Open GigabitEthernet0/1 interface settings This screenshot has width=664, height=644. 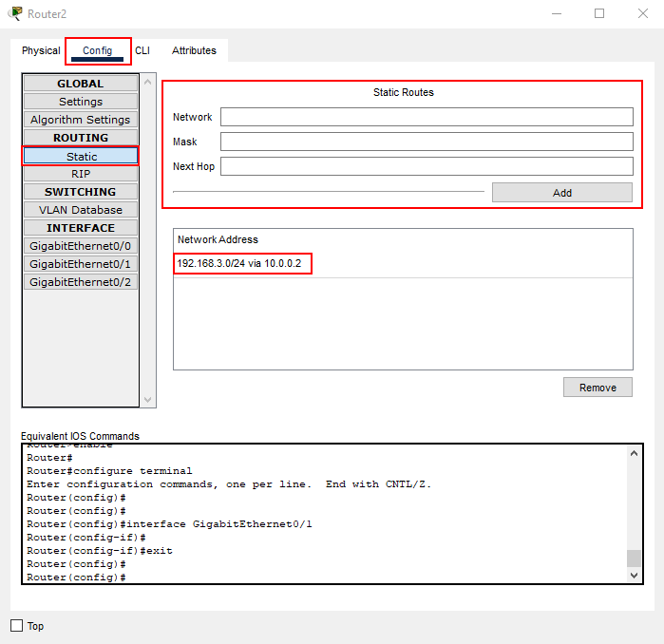81,264
